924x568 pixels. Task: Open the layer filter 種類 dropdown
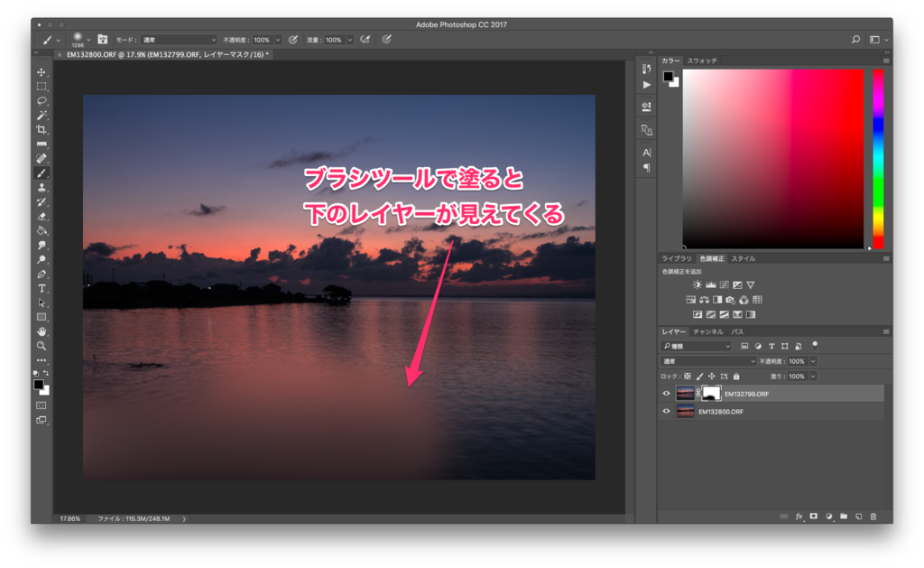pyautogui.click(x=696, y=346)
